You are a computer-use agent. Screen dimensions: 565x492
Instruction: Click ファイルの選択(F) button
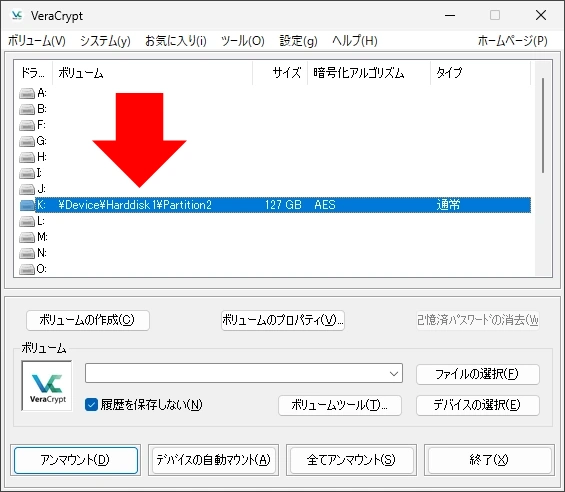[478, 374]
